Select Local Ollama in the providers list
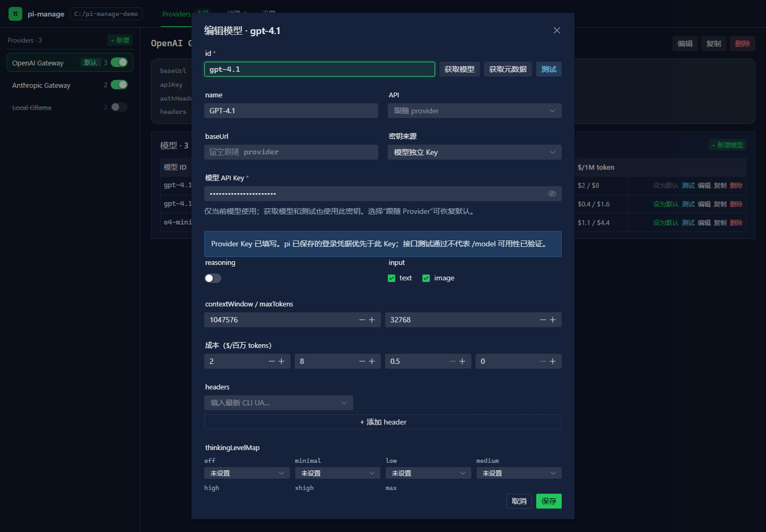Image resolution: width=766 pixels, height=532 pixels. [x=70, y=107]
